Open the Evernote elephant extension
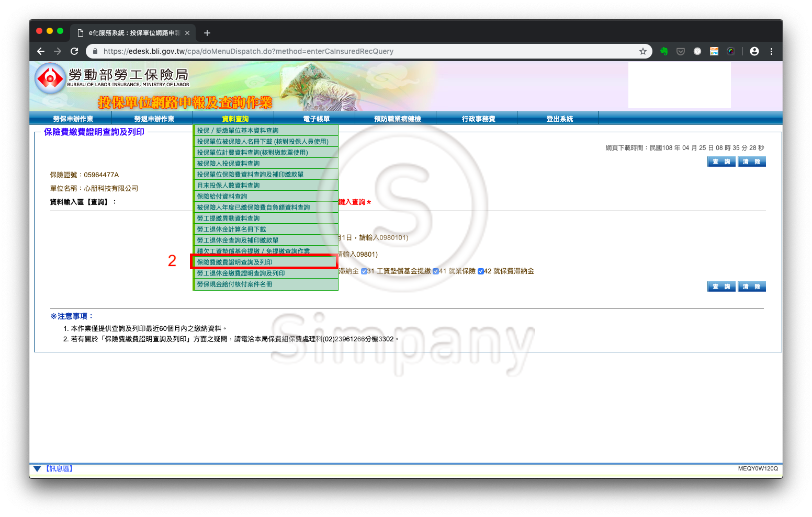 664,51
